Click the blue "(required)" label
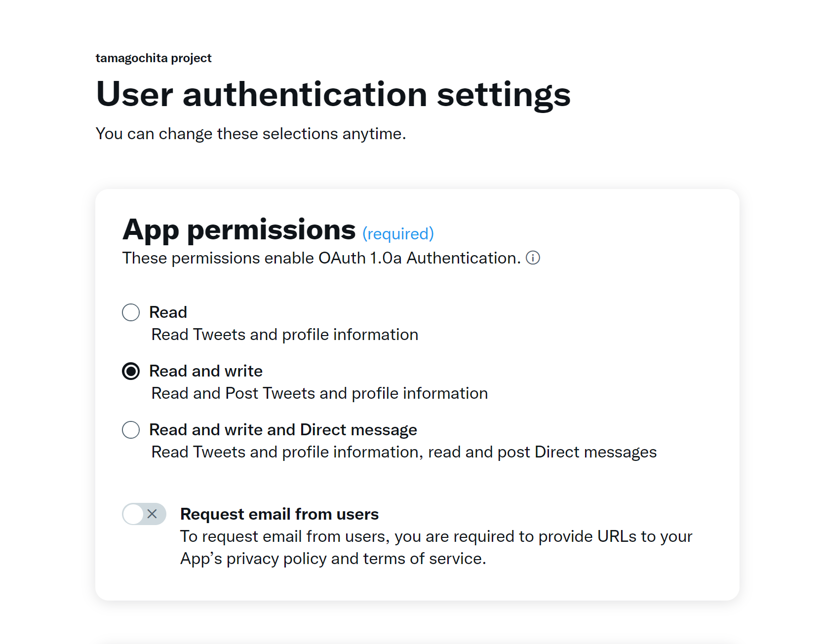 tap(398, 233)
